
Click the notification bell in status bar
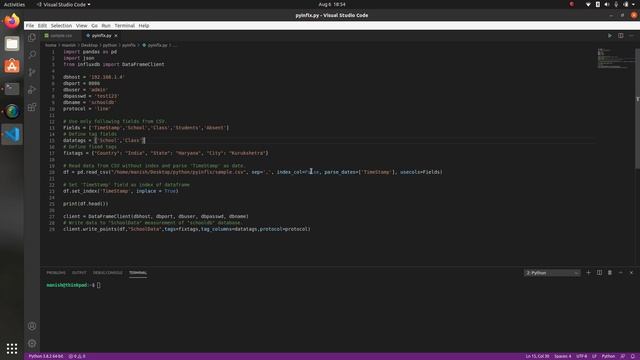[x=632, y=356]
